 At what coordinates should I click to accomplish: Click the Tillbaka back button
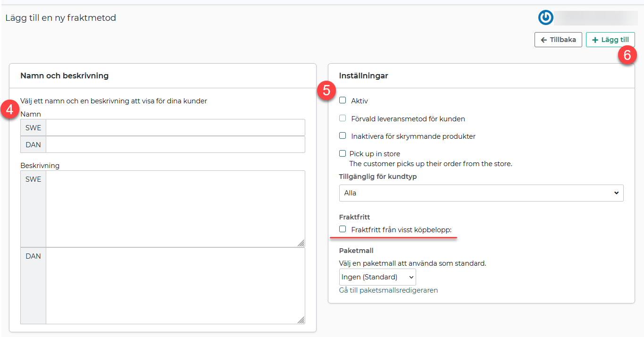[x=558, y=40]
